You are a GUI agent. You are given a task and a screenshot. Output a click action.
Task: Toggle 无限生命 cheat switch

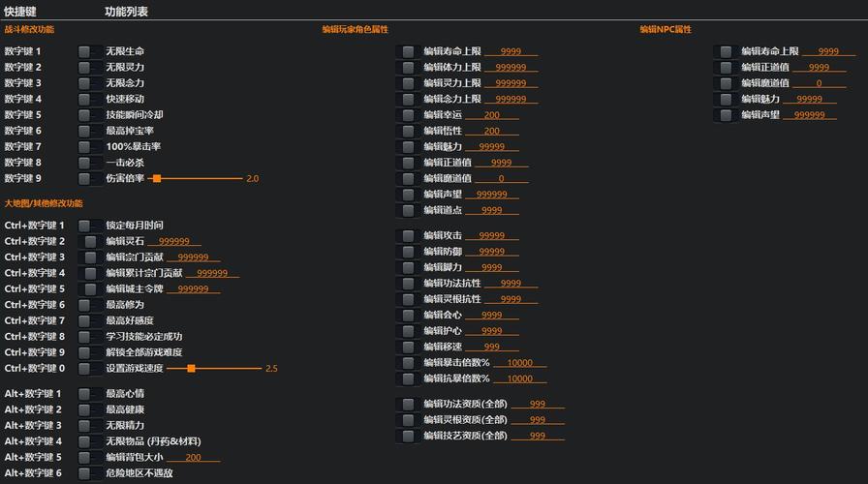tap(90, 51)
